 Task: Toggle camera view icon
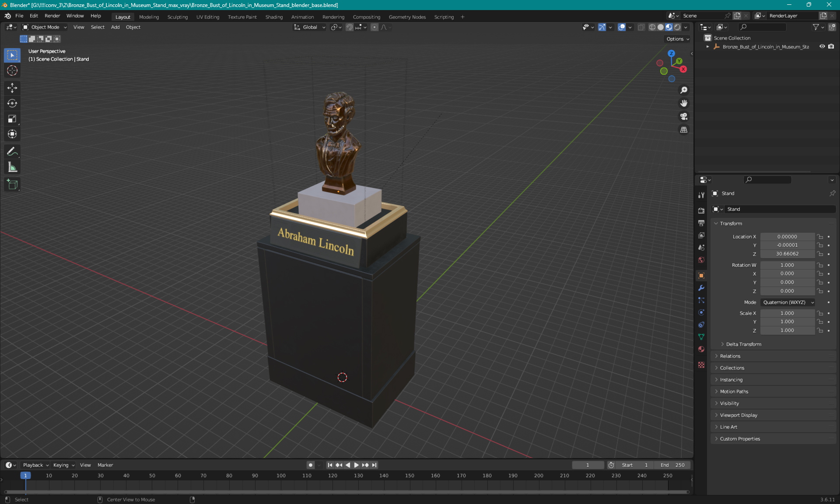click(x=684, y=116)
